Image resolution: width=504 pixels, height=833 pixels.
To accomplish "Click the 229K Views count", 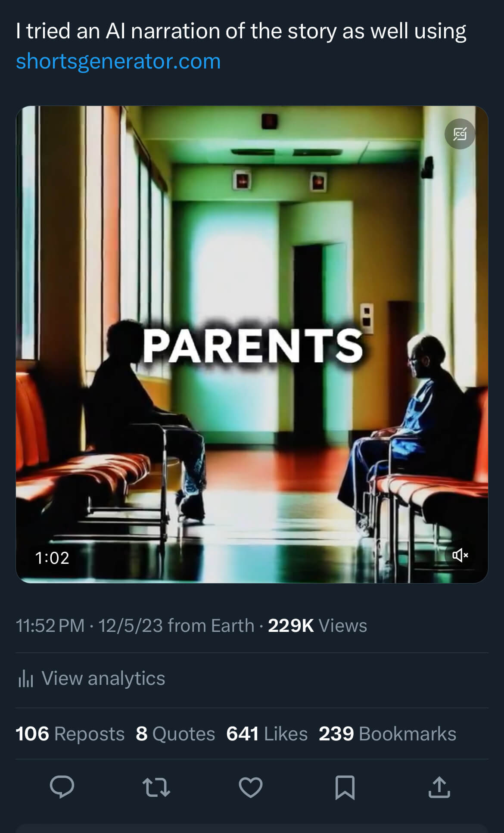I will tap(317, 625).
